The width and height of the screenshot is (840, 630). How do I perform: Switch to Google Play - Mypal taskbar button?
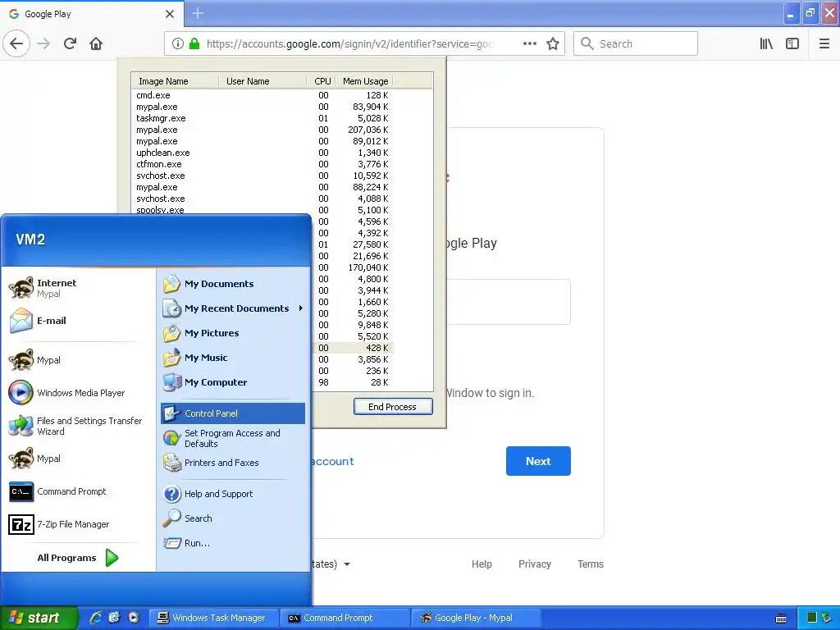475,618
